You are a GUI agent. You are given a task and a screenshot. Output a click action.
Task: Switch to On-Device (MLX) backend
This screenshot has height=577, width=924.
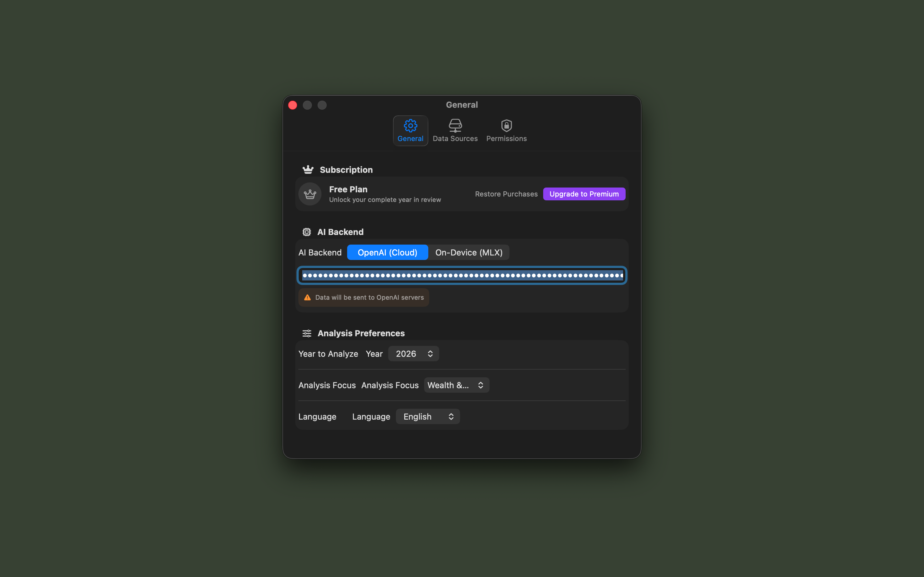pyautogui.click(x=468, y=253)
